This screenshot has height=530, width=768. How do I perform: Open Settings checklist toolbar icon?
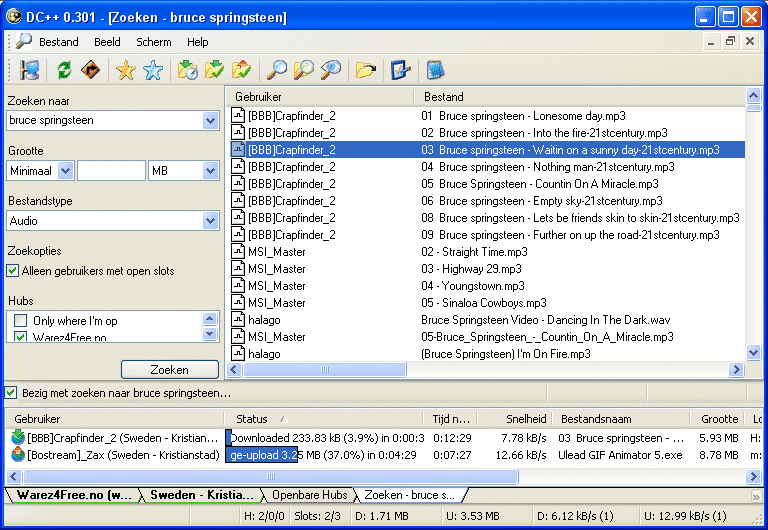[x=401, y=70]
